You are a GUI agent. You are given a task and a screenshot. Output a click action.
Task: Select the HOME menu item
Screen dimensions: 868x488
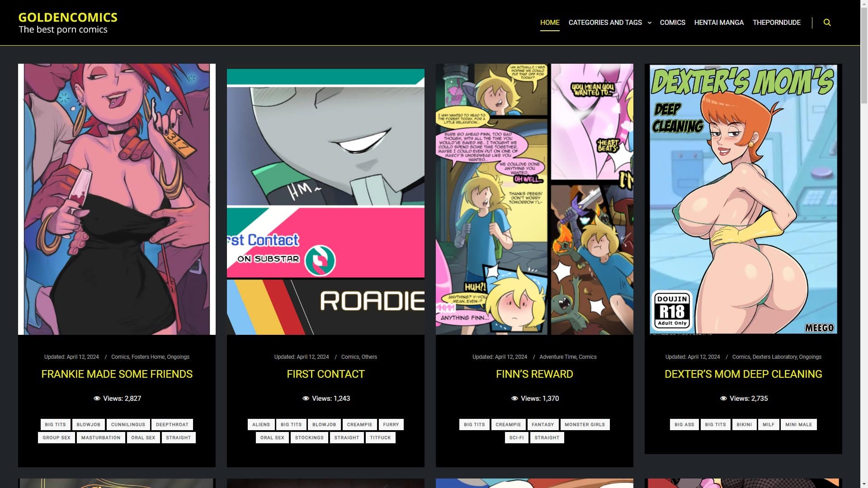(550, 22)
